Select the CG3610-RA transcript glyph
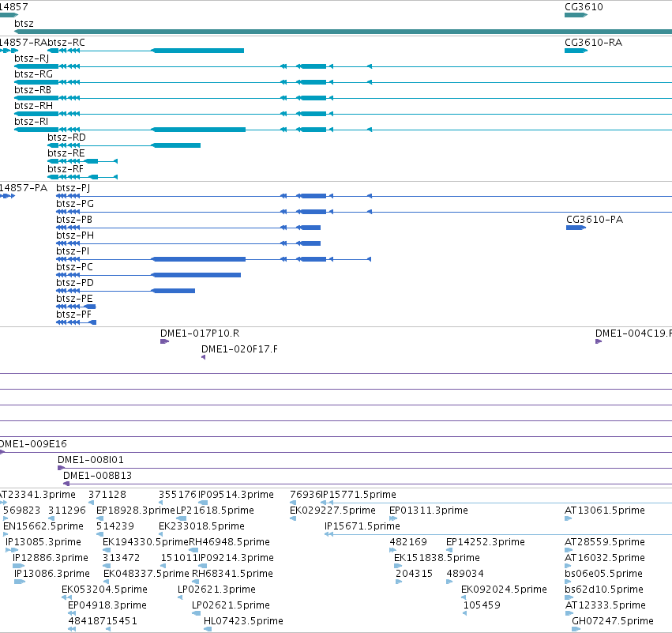This screenshot has height=633, width=672. coord(576,51)
